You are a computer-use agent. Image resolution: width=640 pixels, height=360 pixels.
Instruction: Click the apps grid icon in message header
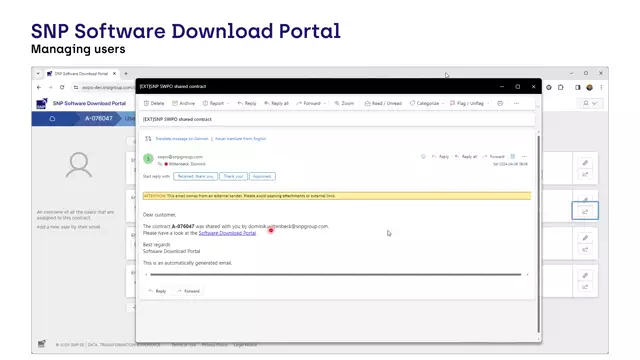click(513, 156)
